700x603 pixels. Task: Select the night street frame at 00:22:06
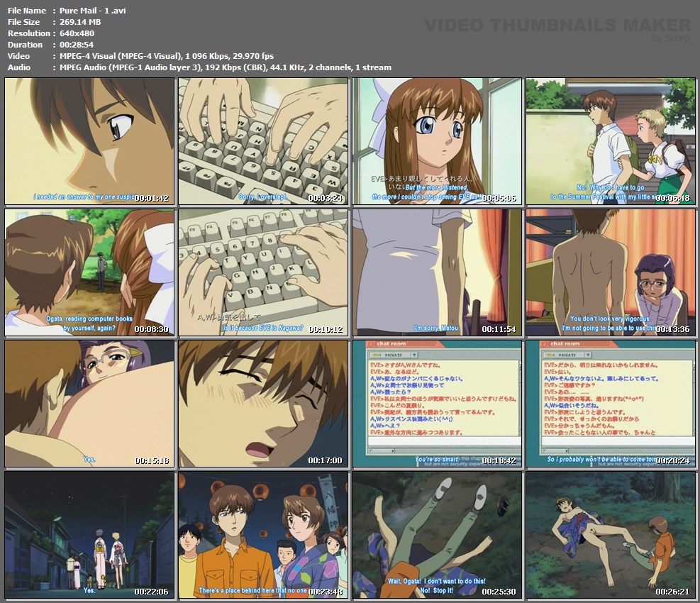tap(89, 535)
